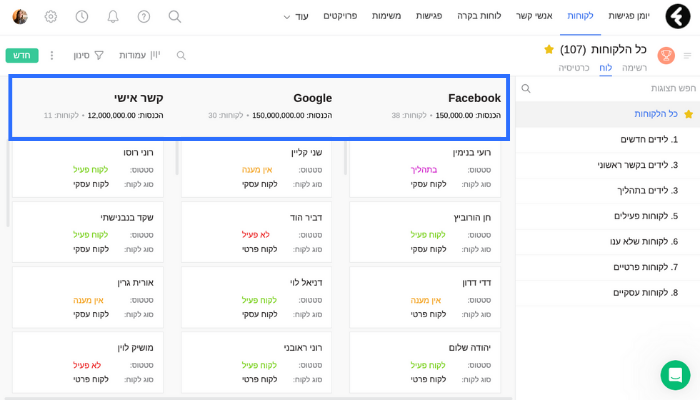This screenshot has width=700, height=400.
Task: Open the אנשי קשר tab
Action: point(534,16)
